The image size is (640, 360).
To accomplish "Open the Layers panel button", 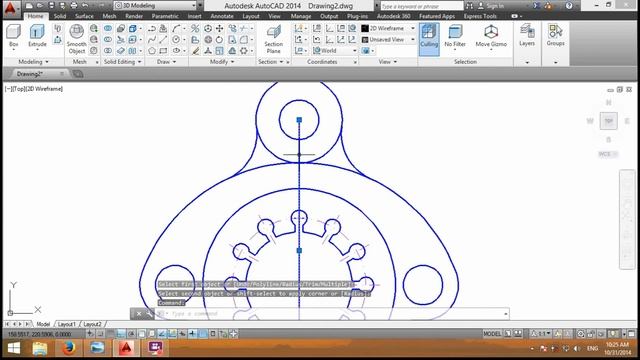I will pyautogui.click(x=527, y=35).
